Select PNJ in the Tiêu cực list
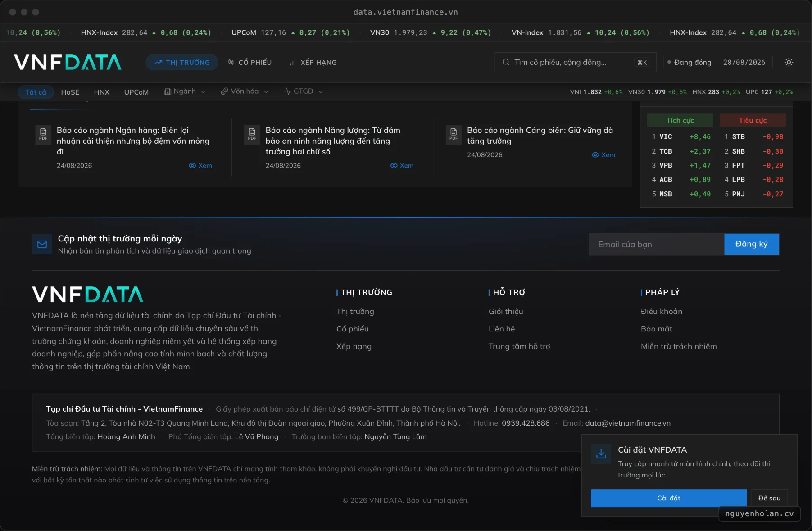 pyautogui.click(x=753, y=194)
